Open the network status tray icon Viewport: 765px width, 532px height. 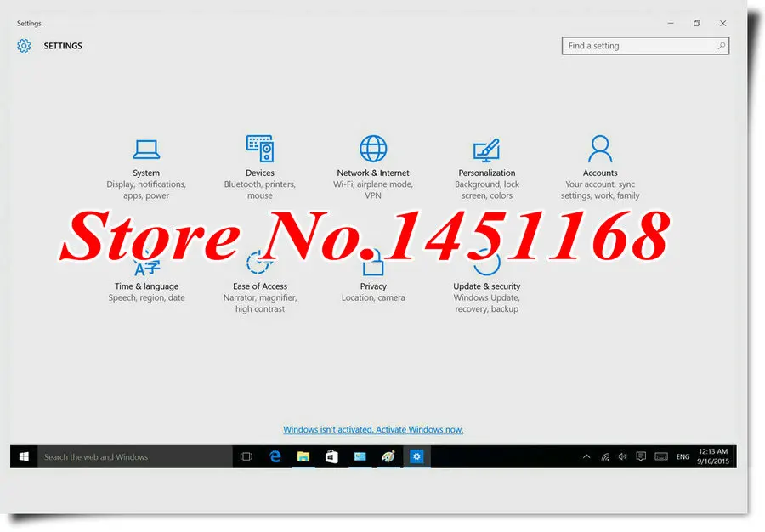pyautogui.click(x=605, y=457)
